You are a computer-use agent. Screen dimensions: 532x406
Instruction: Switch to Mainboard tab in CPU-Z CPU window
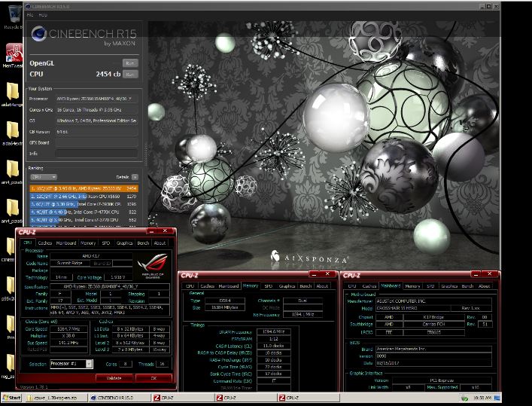tap(66, 243)
